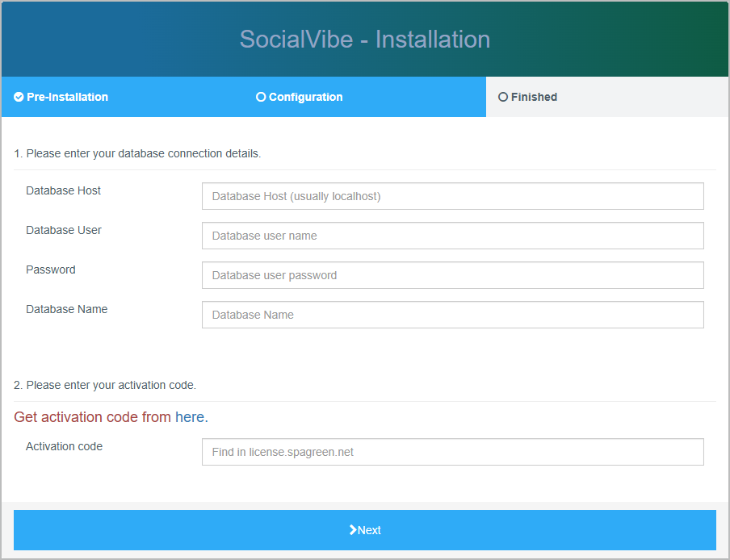Click the Pre-Installation checkmark icon

click(19, 97)
